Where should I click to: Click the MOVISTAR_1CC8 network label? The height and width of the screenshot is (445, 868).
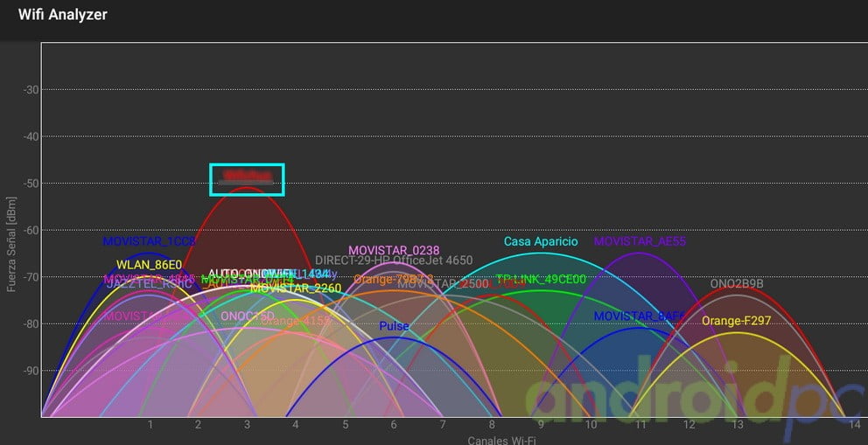149,241
